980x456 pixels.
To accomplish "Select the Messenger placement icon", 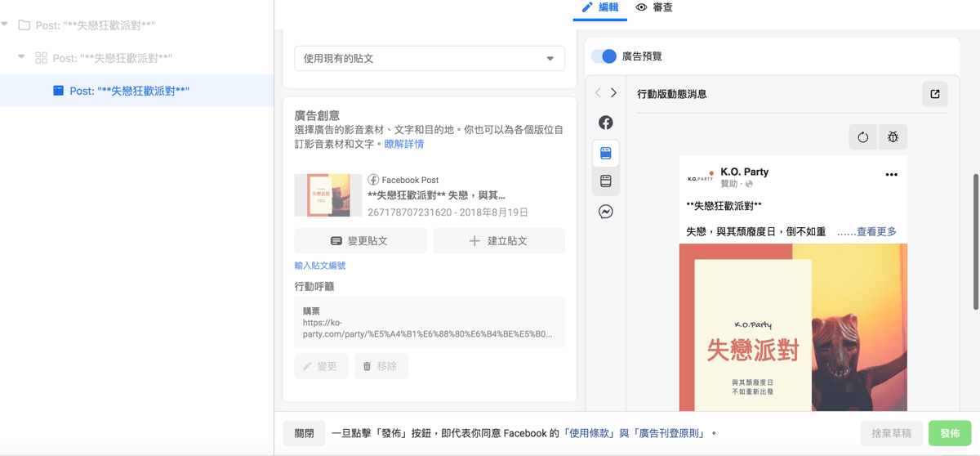I will pos(606,212).
